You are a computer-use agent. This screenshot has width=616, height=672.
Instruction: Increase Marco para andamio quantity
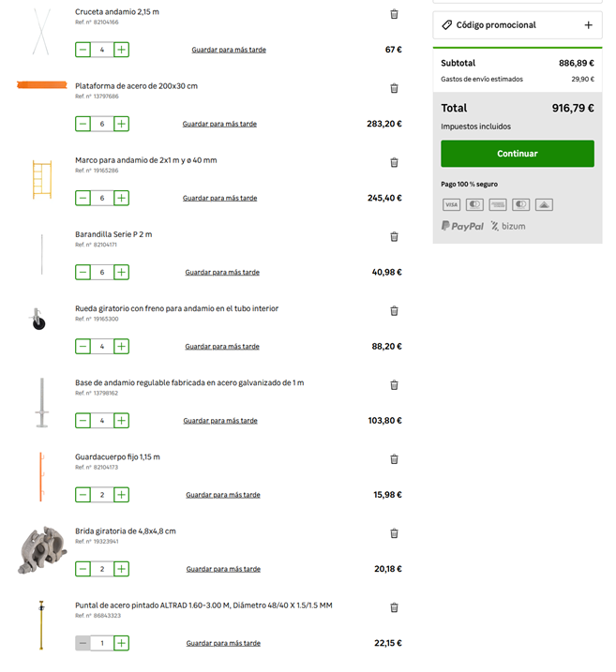pos(122,198)
